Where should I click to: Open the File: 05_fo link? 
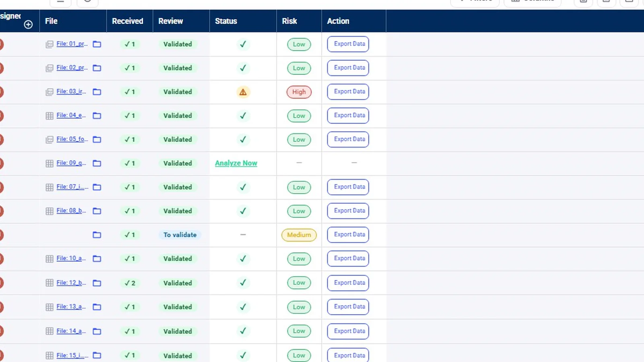coord(72,139)
